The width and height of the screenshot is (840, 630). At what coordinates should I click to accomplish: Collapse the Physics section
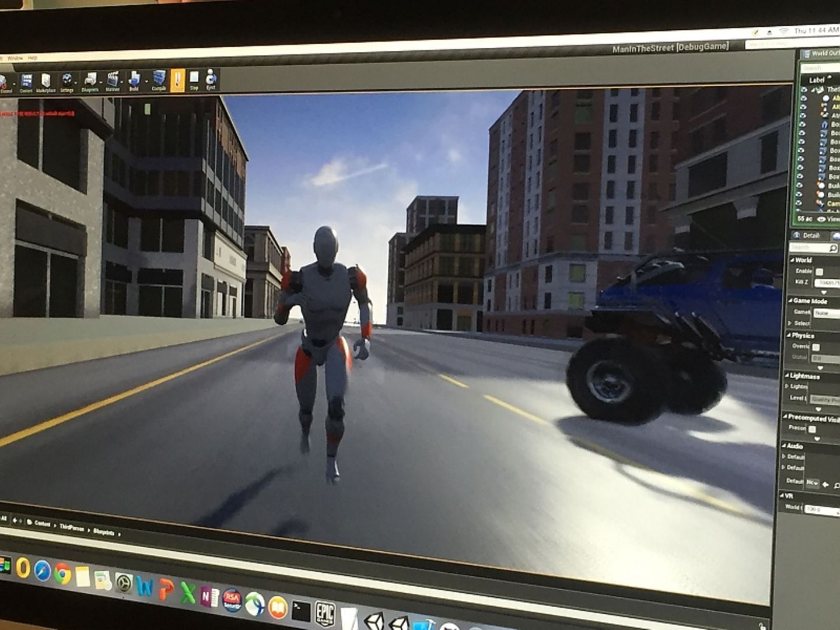[x=788, y=335]
